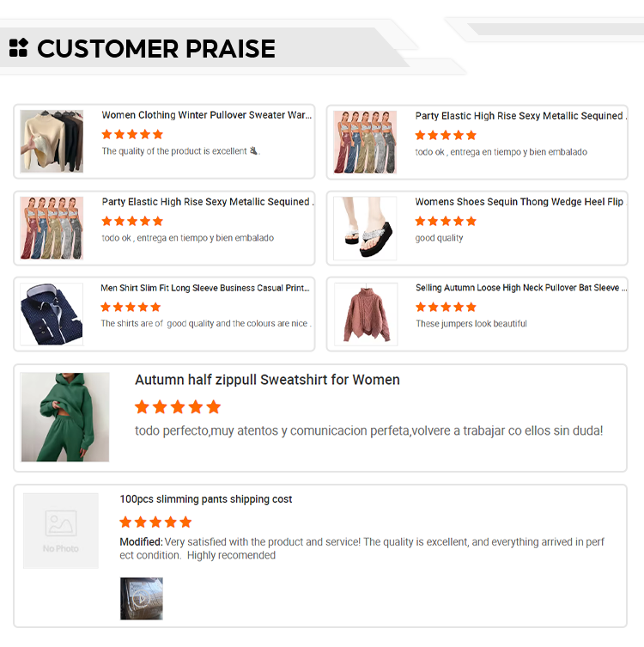Click 'These jumpers look beautiful' review text

point(471,323)
